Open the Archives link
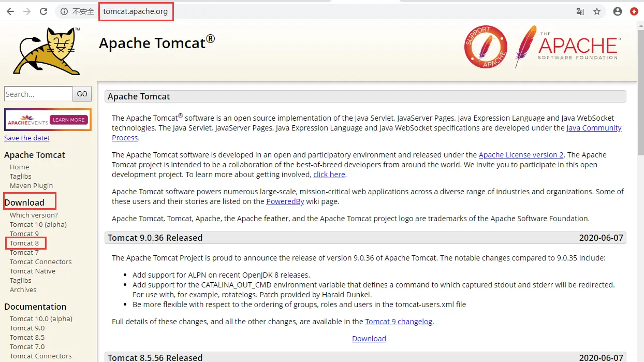The image size is (644, 362). click(23, 289)
